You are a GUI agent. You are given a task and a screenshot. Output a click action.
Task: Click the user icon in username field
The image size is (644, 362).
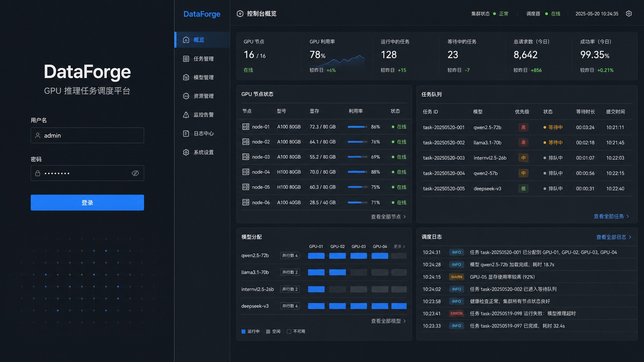(x=38, y=135)
